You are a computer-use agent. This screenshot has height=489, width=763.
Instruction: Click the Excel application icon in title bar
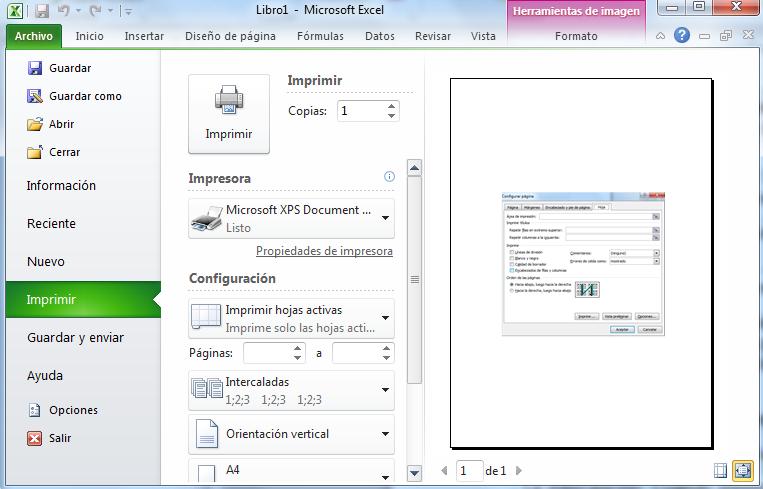coord(15,11)
